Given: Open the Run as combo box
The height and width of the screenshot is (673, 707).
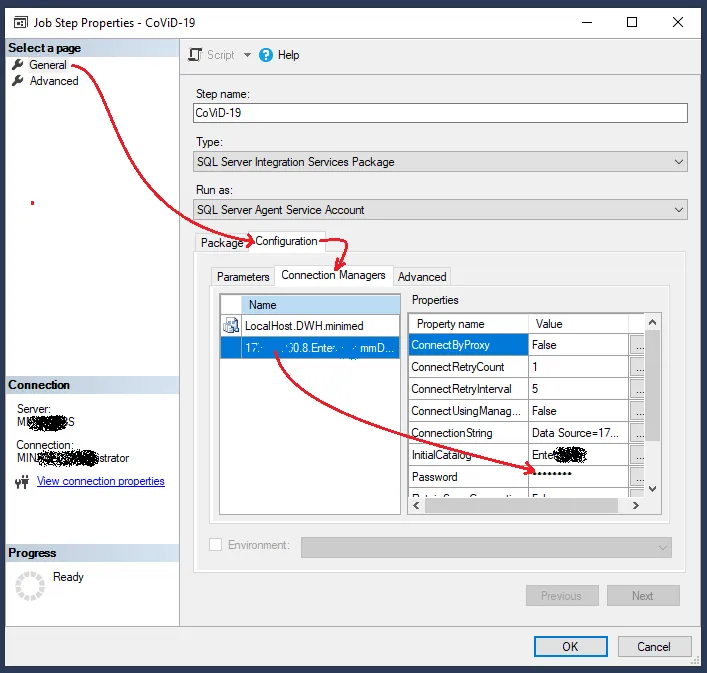Looking at the screenshot, I should pos(440,210).
